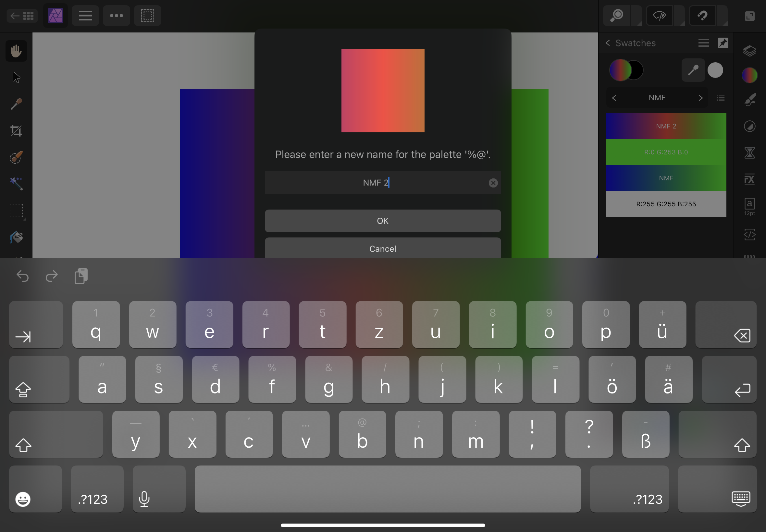Select the Selection Brush tool

[16, 157]
